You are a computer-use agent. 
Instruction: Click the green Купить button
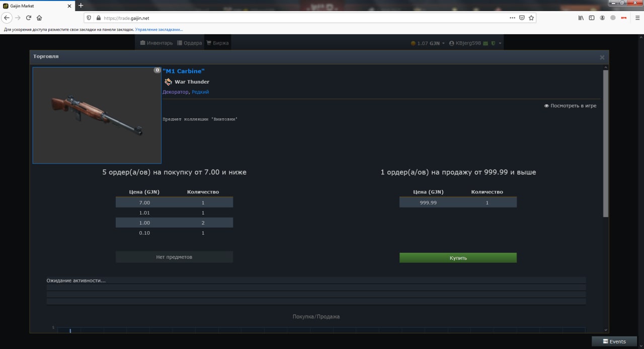458,258
